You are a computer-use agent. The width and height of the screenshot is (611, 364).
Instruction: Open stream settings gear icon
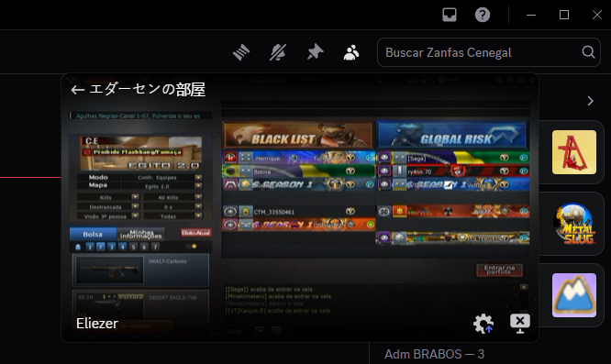(483, 323)
